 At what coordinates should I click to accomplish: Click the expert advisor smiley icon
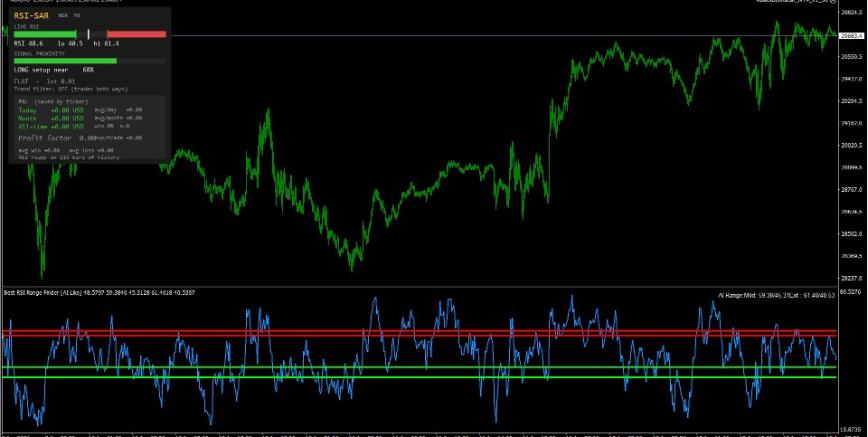tap(832, 1)
